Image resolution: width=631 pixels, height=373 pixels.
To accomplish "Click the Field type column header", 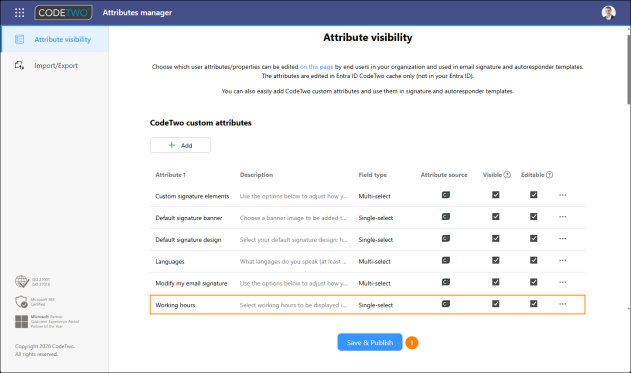I will [x=373, y=175].
